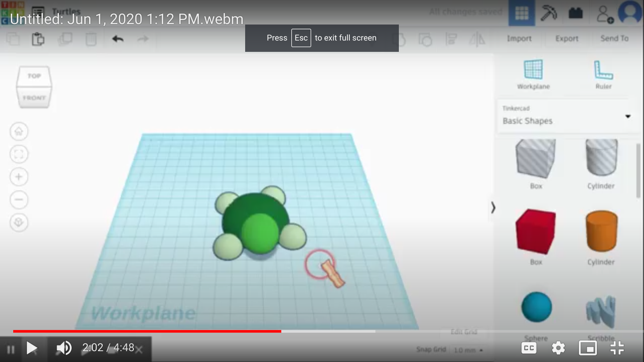
Task: Select the Workplane tool
Action: [x=533, y=74]
